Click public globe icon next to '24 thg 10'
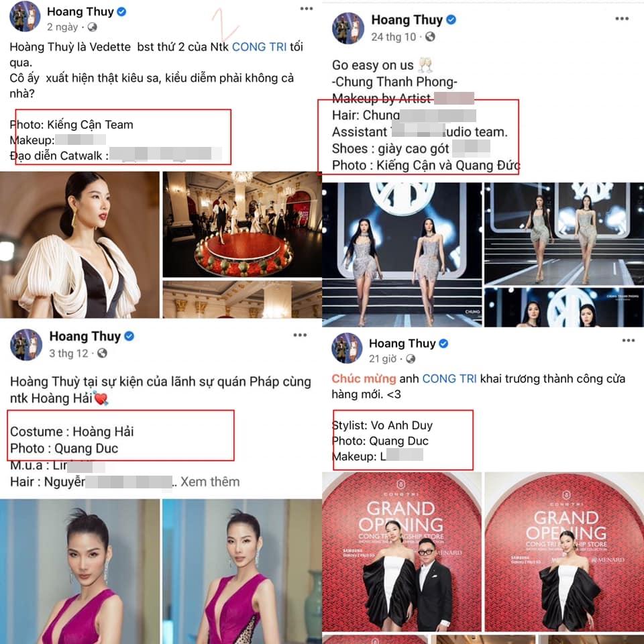 coord(430,37)
